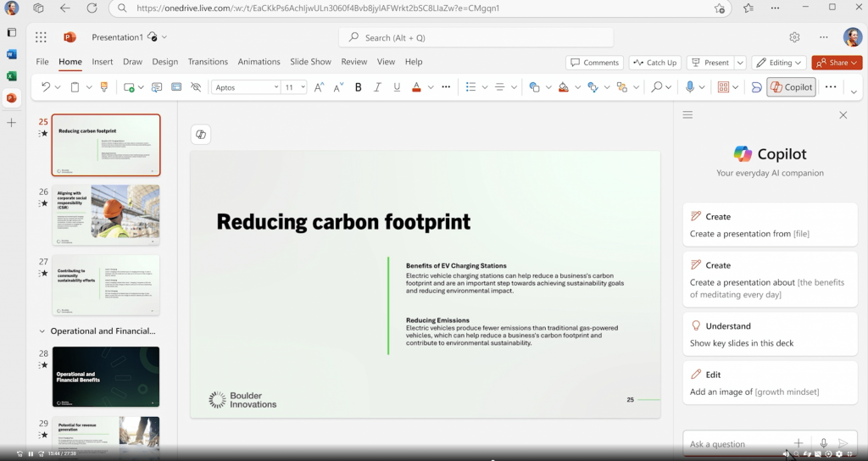Select slide 26 thumbnail
Viewport: 868px width, 461px height.
pos(106,214)
